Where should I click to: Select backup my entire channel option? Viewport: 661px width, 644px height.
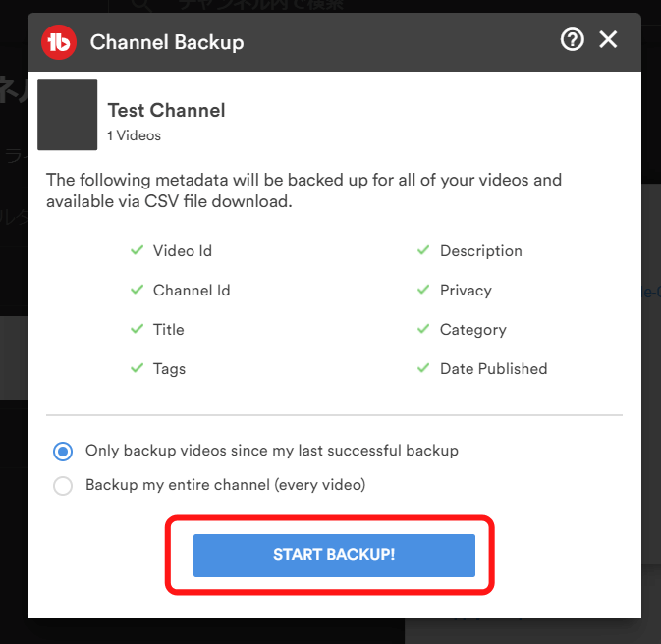(x=63, y=486)
